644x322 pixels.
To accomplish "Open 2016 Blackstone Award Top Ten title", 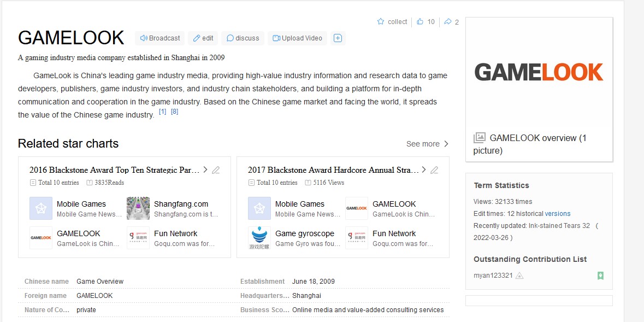I will 115,170.
